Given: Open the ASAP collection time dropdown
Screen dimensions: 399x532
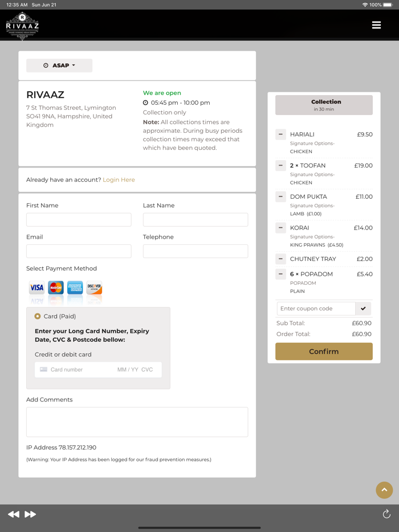Looking at the screenshot, I should (x=59, y=65).
